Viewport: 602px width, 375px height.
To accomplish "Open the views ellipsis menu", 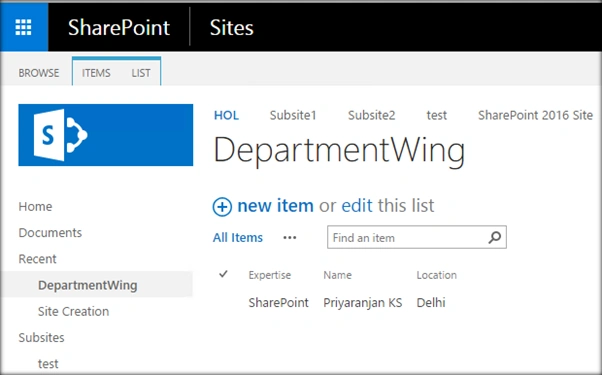I will 289,238.
